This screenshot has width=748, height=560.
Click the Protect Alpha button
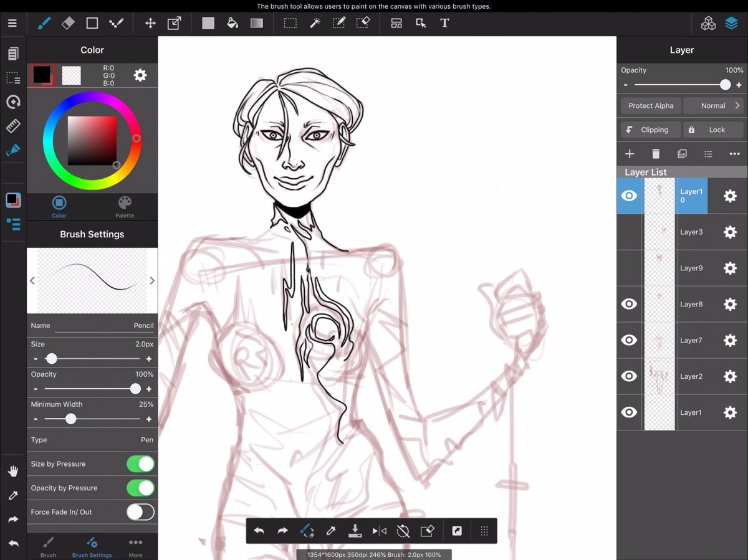[651, 106]
